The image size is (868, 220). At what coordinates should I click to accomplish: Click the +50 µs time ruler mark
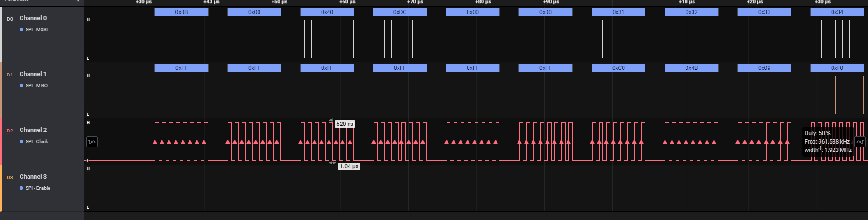click(x=280, y=2)
